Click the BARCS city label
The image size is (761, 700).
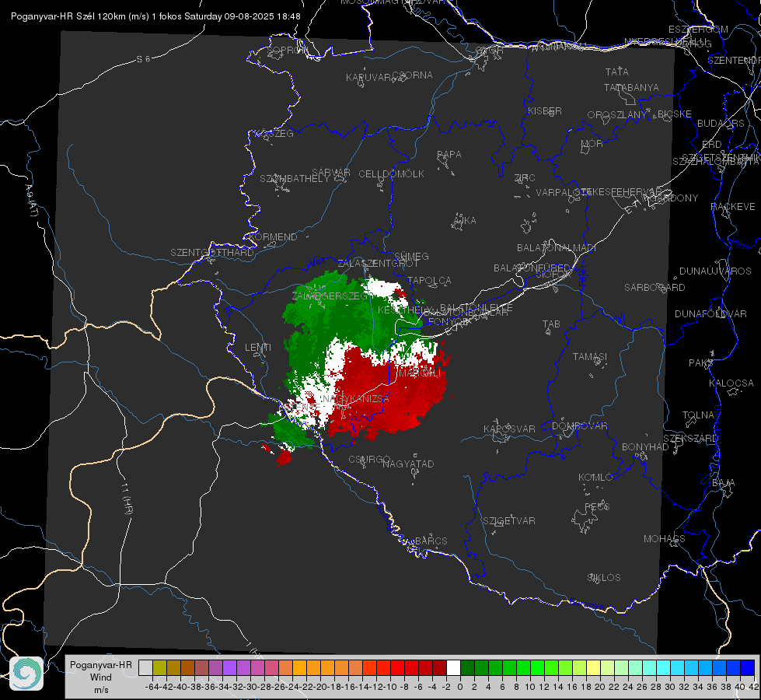pyautogui.click(x=431, y=541)
